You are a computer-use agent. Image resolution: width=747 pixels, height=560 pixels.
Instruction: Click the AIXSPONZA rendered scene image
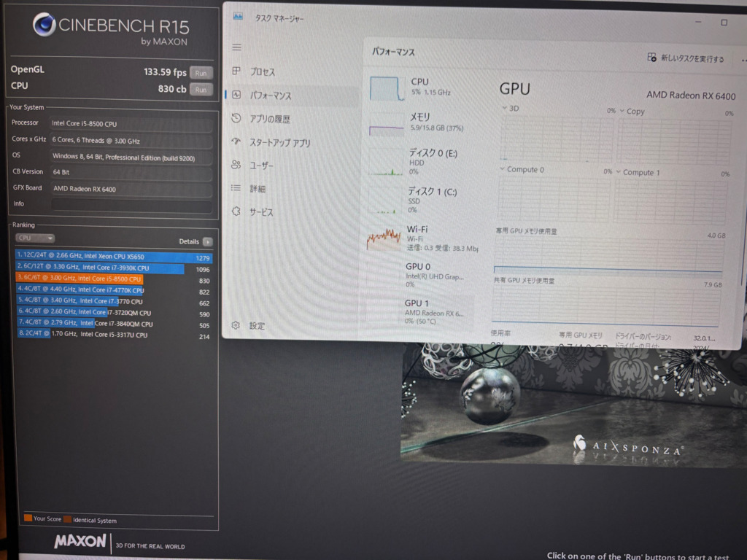pos(573,406)
